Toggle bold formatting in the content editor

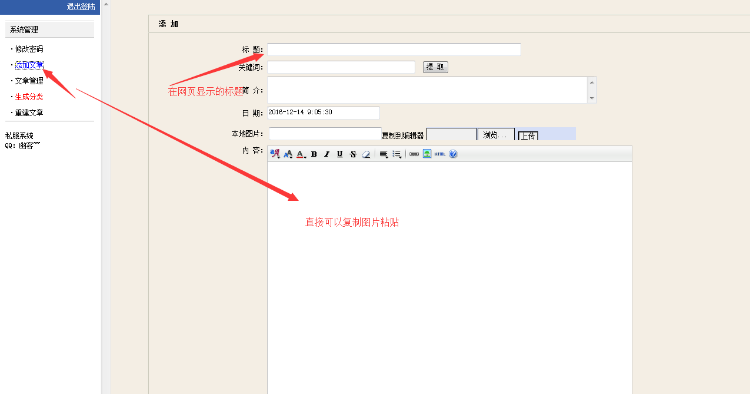tap(314, 154)
